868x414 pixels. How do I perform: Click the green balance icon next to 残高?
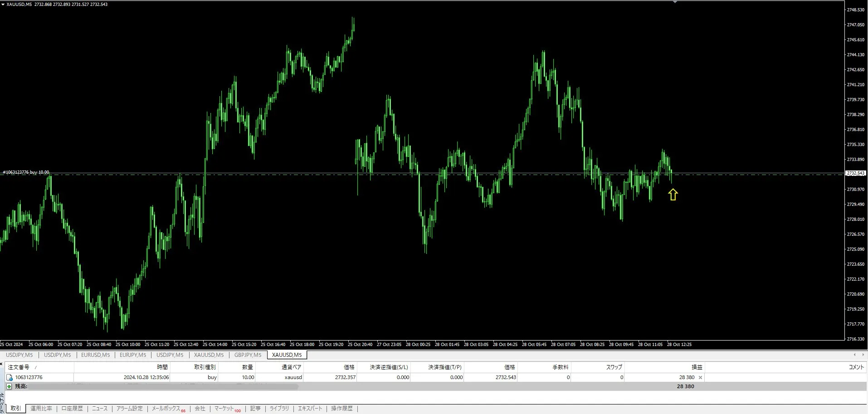9,386
